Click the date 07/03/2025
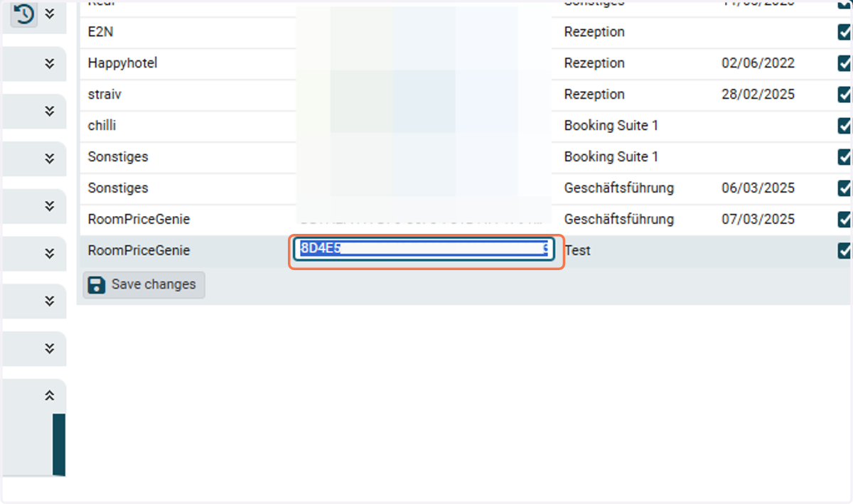This screenshot has height=504, width=853. pos(758,220)
